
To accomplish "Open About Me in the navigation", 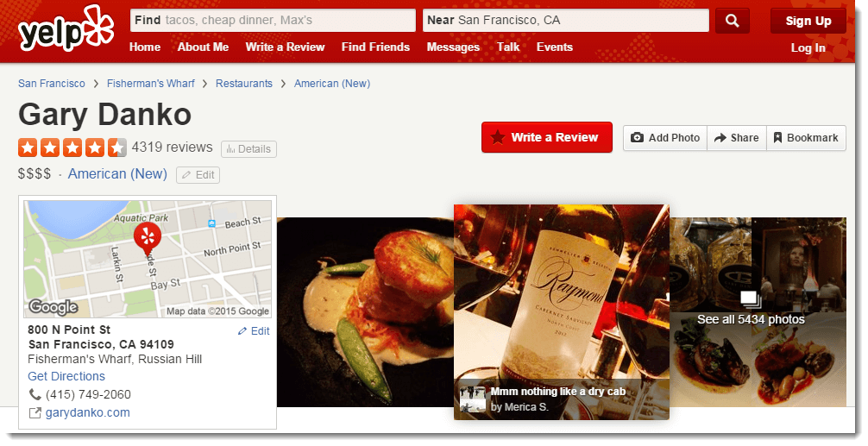I will tap(203, 47).
